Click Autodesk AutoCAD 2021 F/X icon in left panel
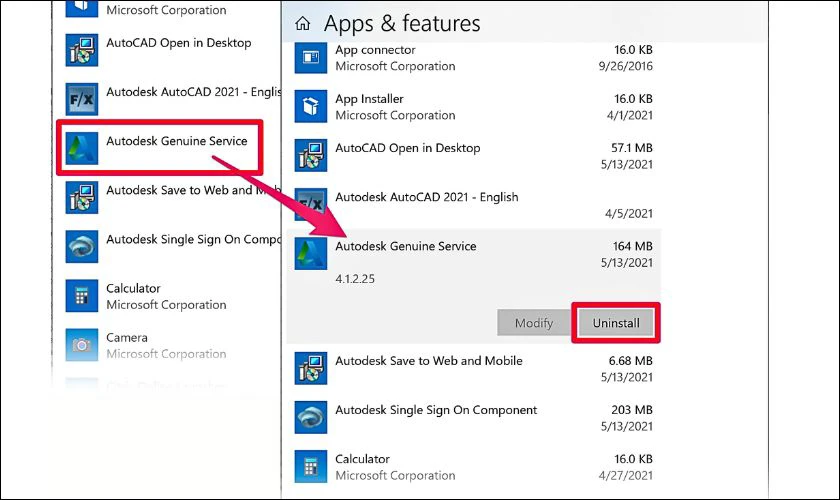840x500 pixels. (x=82, y=99)
